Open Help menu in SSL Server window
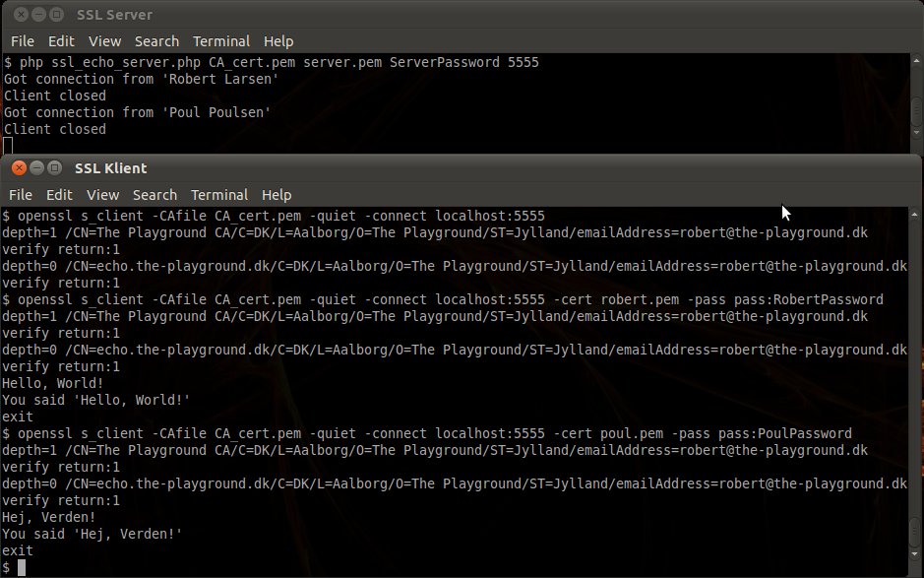The image size is (924, 578). [x=278, y=41]
